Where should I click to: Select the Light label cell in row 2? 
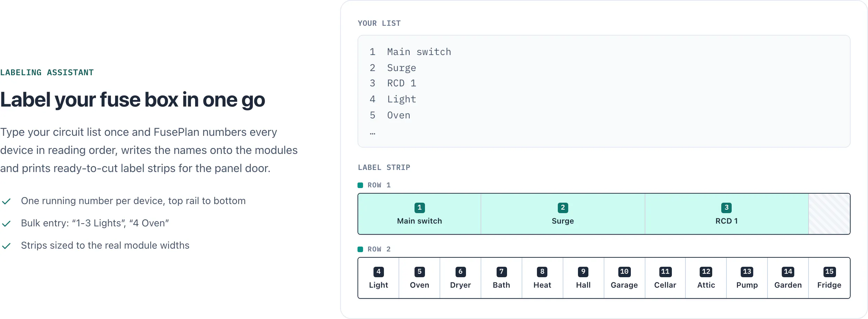click(378, 278)
